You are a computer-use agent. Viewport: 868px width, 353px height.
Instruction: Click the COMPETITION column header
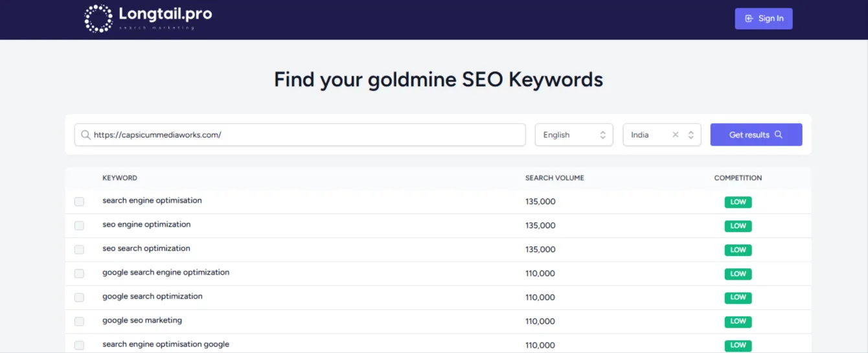738,178
